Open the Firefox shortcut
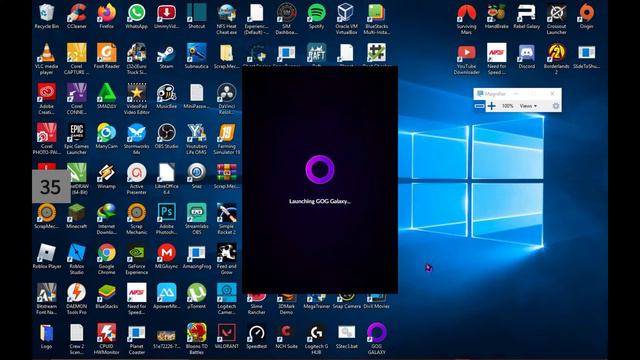Viewport: 640px width, 360px height. (107, 16)
